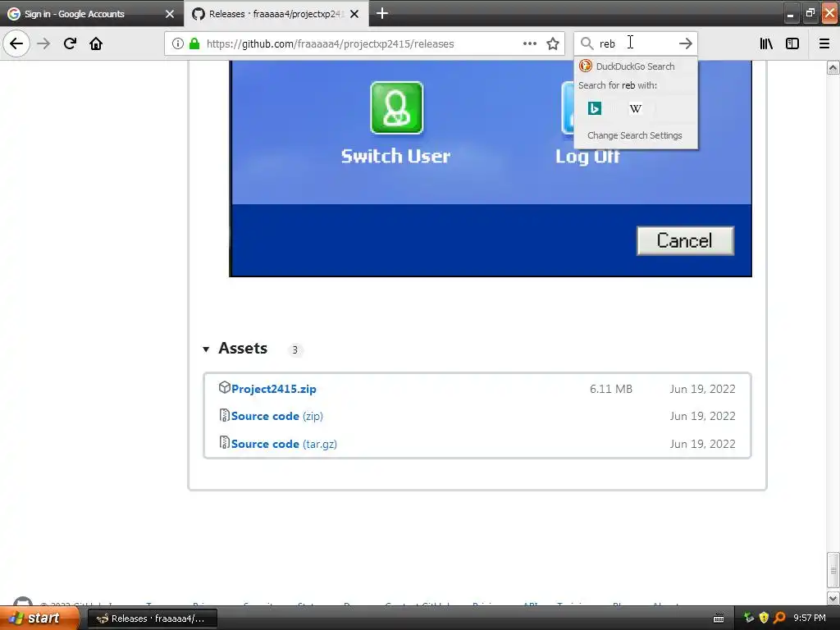The height and width of the screenshot is (630, 840).
Task: Click Jun 19, 2022 date of Project2415.zip
Action: coord(702,389)
